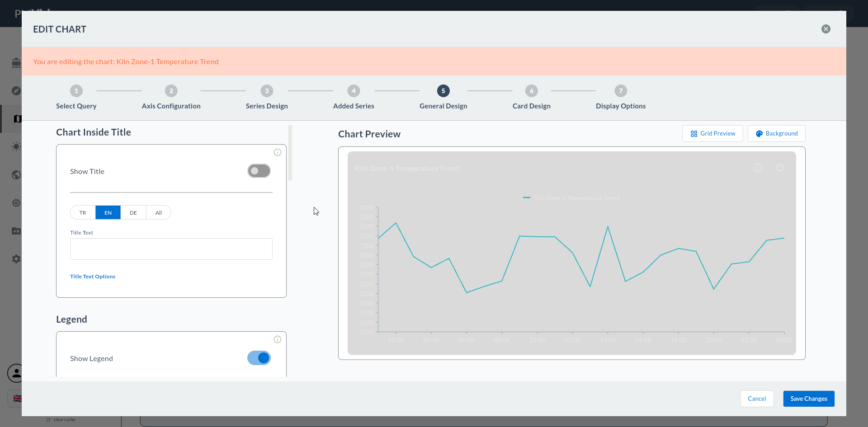Click Save Changes button
This screenshot has height=427, width=868.
(809, 399)
